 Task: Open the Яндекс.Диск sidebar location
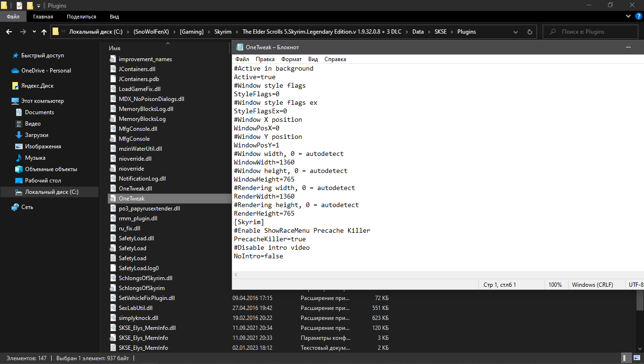point(37,86)
